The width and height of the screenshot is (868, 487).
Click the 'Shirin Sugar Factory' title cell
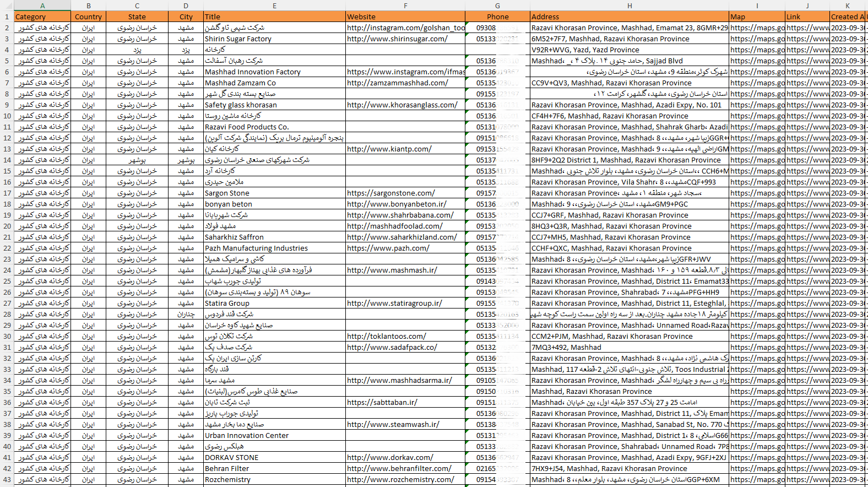[x=274, y=39]
